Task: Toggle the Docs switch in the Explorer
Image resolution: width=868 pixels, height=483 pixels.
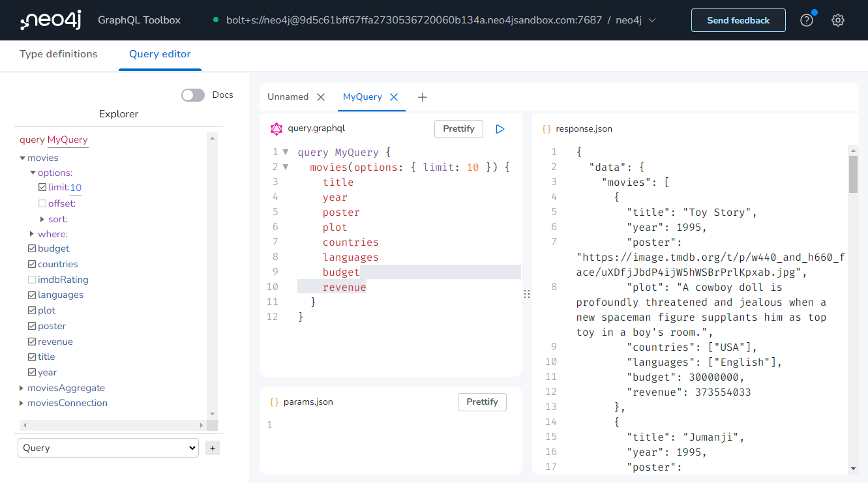Action: (192, 95)
